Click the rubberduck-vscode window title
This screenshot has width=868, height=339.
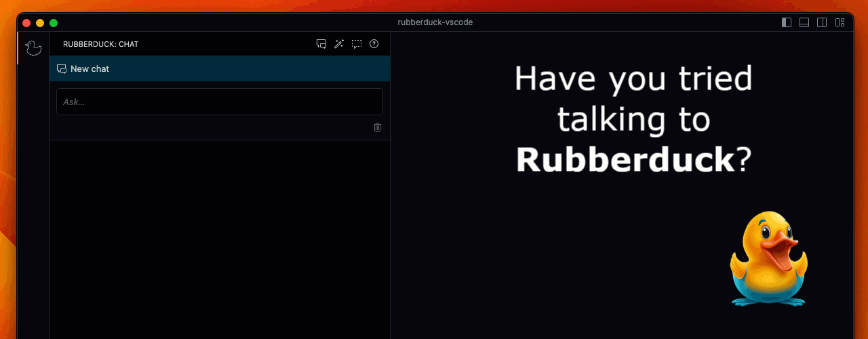(435, 22)
